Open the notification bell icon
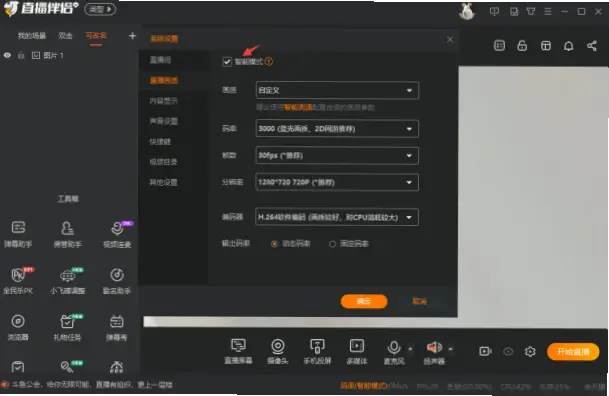Image resolution: width=609 pixels, height=396 pixels. [x=569, y=46]
